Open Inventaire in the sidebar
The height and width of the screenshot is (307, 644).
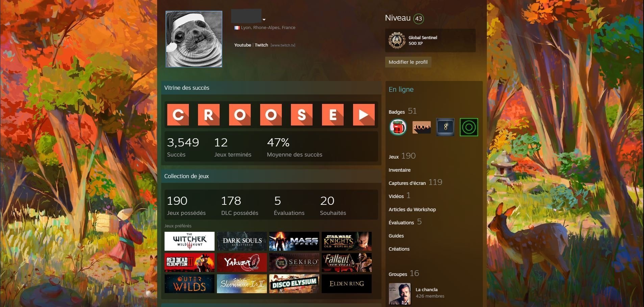pos(400,170)
